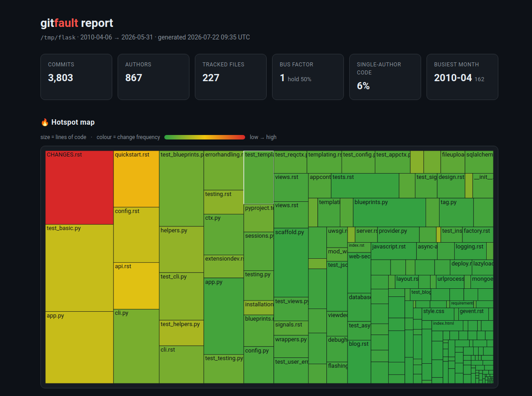The height and width of the screenshot is (396, 532).
Task: Click the cli.py treemap cell
Action: pos(136,346)
